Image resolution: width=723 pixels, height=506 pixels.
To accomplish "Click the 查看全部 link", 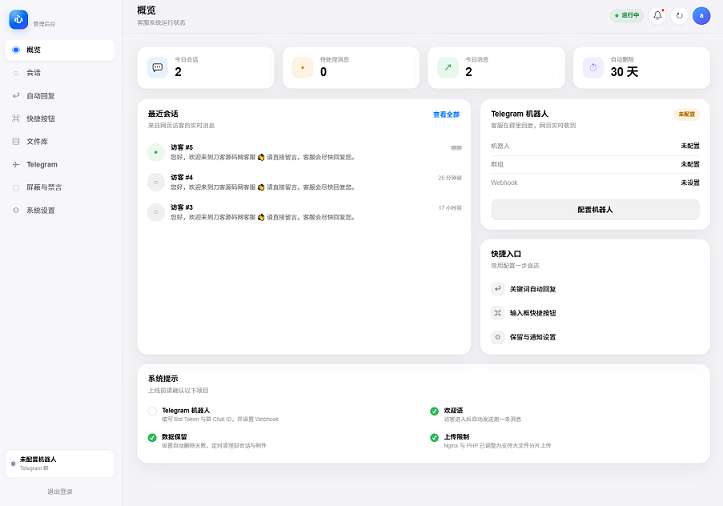I will tap(446, 114).
